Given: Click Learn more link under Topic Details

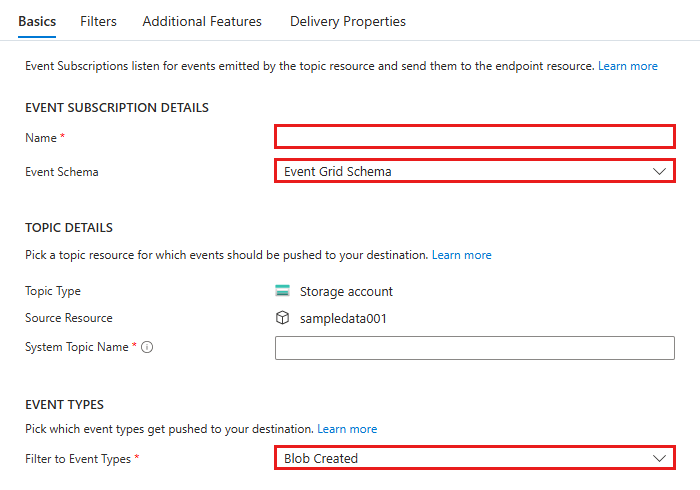Looking at the screenshot, I should (462, 255).
